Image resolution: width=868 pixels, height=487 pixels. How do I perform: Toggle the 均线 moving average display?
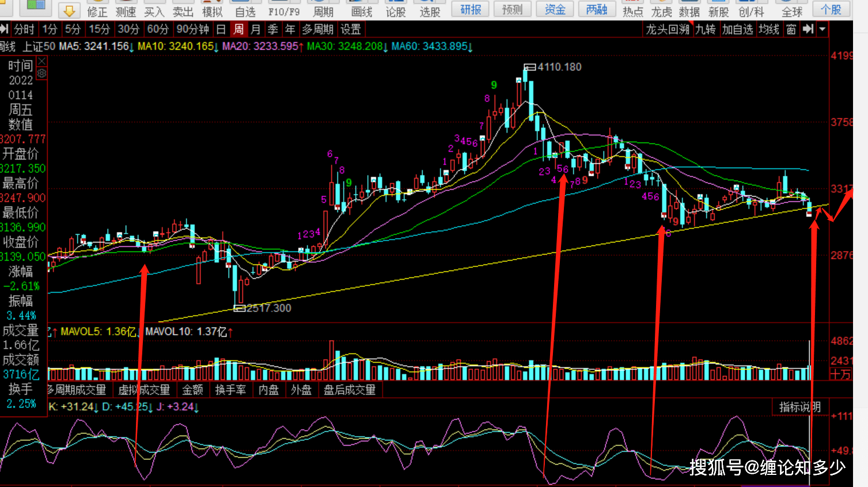(x=768, y=29)
